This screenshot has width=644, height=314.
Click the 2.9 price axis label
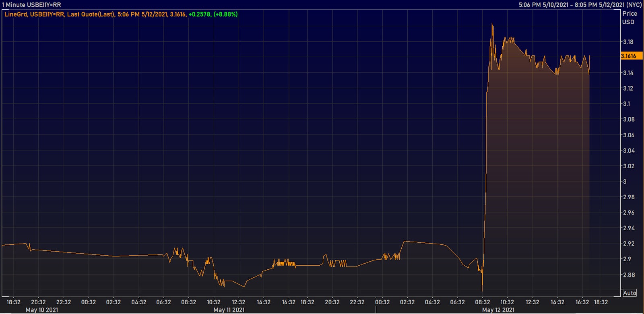point(627,259)
